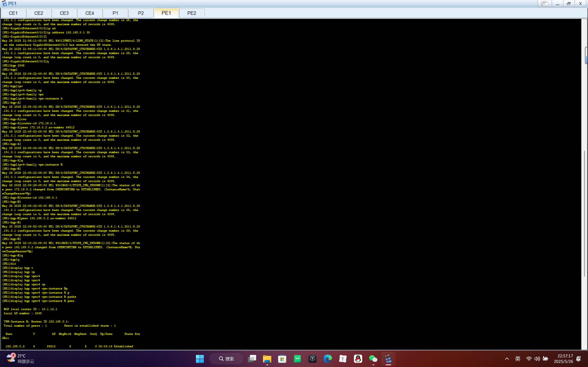Switch to the CE2 tab

click(x=39, y=13)
